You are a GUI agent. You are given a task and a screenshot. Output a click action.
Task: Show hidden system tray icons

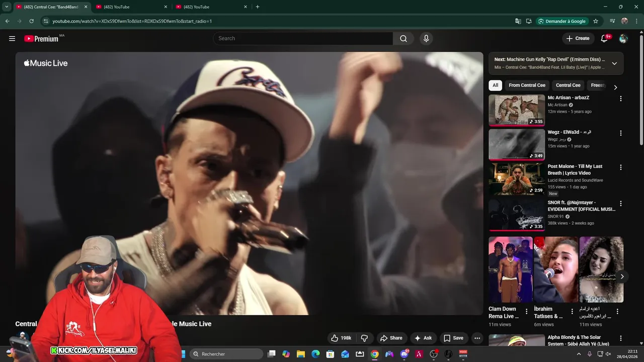[579, 354]
